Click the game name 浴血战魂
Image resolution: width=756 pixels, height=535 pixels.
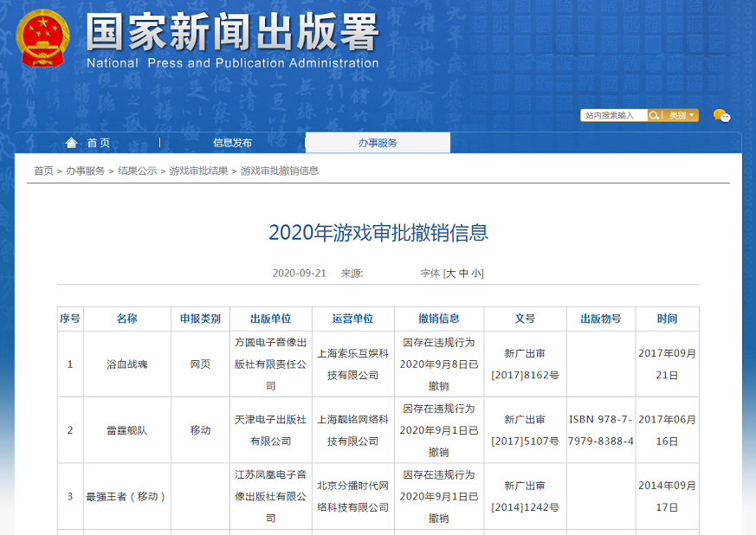click(x=126, y=364)
